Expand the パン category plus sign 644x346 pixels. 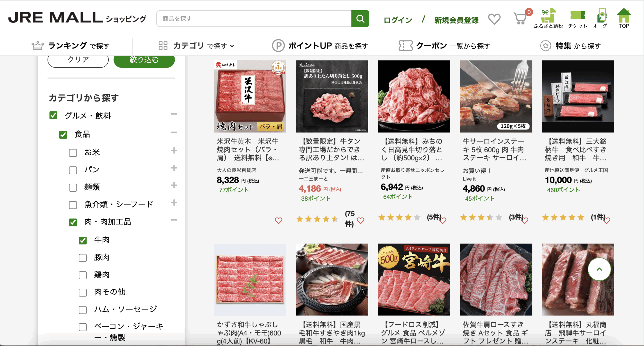(174, 168)
